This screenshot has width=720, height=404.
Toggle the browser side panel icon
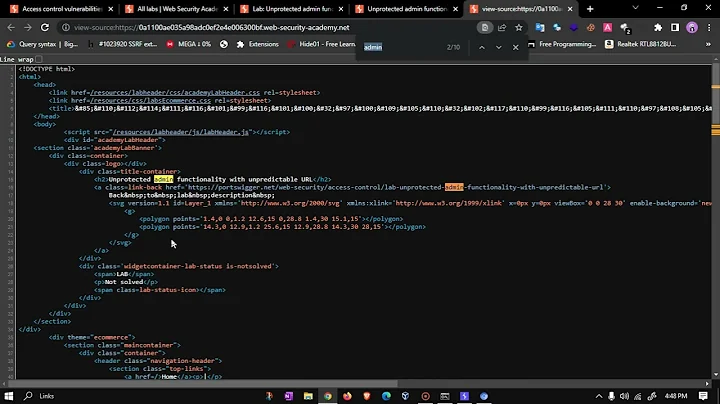(675, 28)
